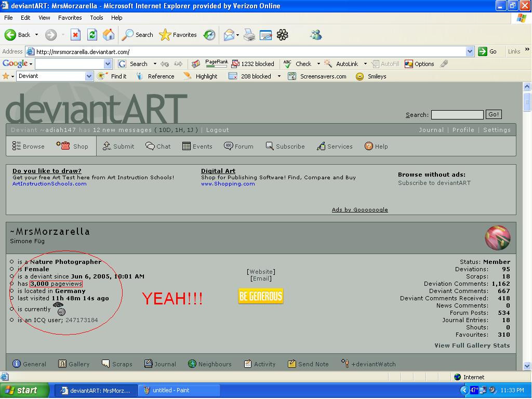This screenshot has width=532, height=399.
Task: Open the Tools menu
Action: [96, 18]
